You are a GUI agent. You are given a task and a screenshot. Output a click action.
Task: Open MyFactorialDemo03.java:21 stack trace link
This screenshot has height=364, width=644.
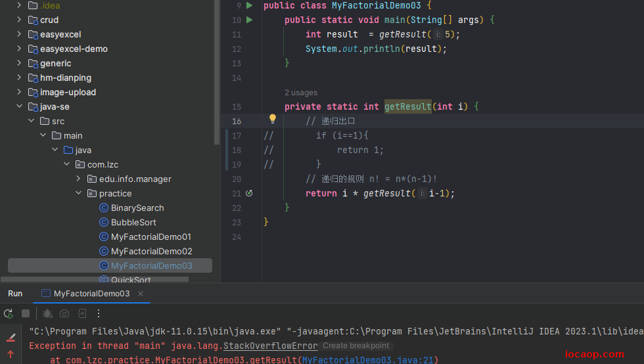tap(367, 360)
